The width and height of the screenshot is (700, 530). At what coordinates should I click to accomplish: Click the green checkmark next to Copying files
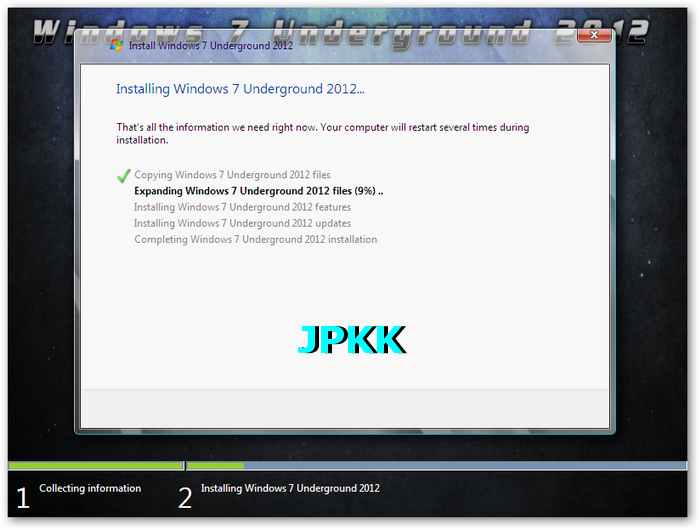124,176
